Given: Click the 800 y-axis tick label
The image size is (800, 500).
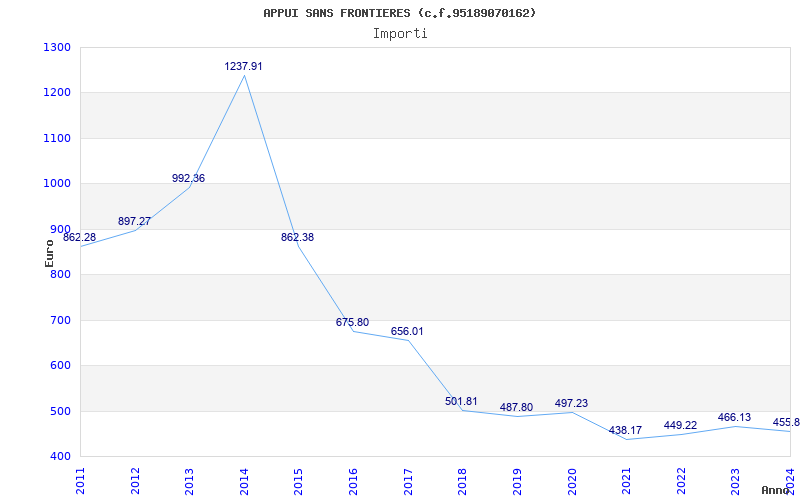Looking at the screenshot, I should pyautogui.click(x=60, y=274).
